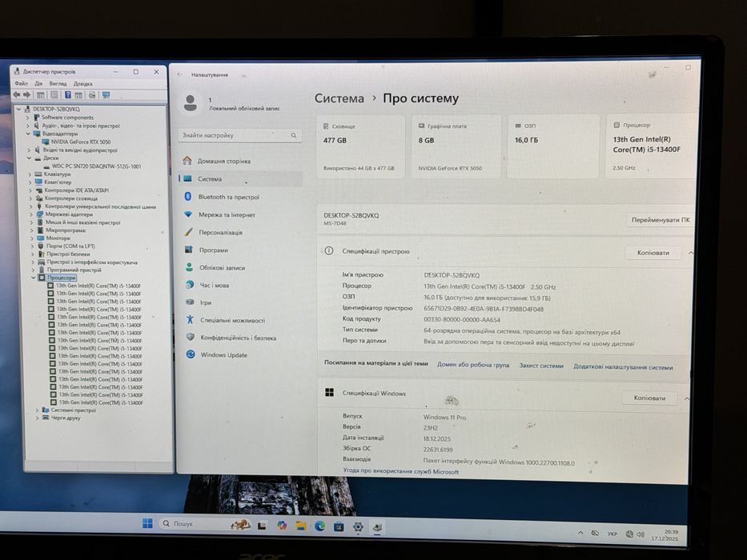Select NVIDIA GeForce RTX 5050 device
747x560 pixels.
click(x=81, y=142)
